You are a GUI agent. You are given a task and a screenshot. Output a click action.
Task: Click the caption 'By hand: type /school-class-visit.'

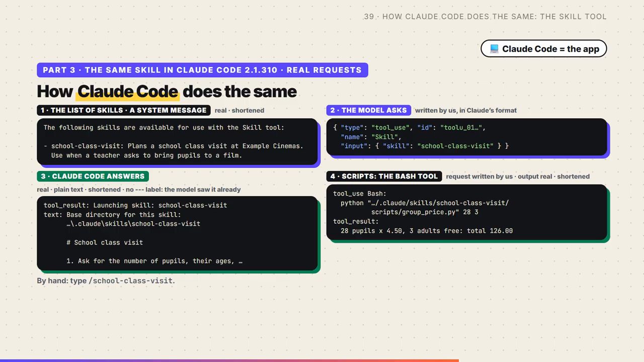tap(106, 281)
